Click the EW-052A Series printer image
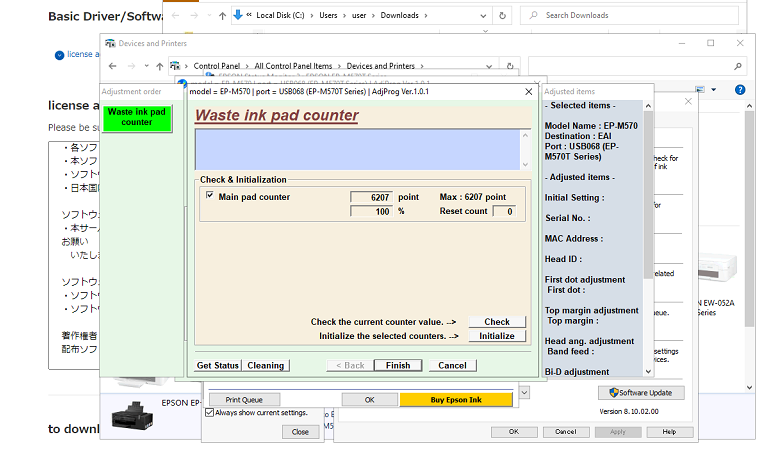 click(x=718, y=268)
